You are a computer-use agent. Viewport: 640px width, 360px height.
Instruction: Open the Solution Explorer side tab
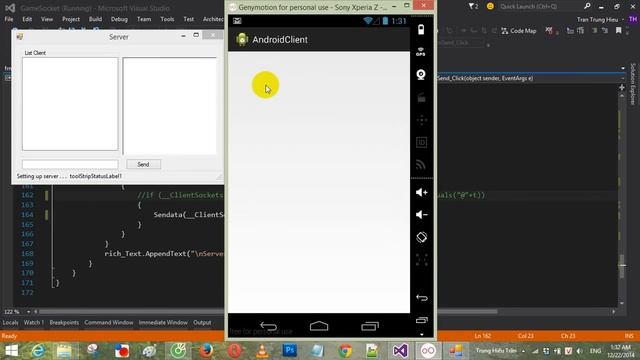coord(633,84)
